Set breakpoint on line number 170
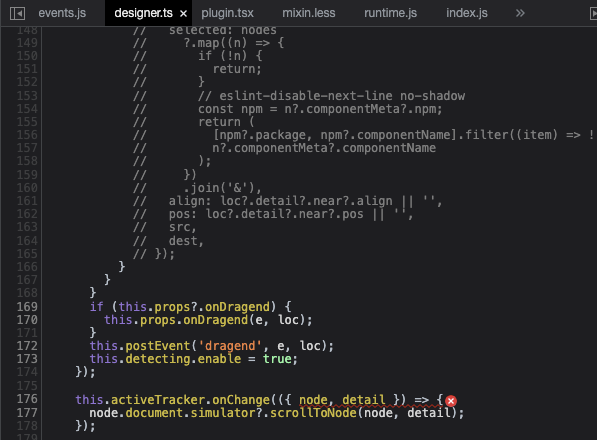 point(27,320)
